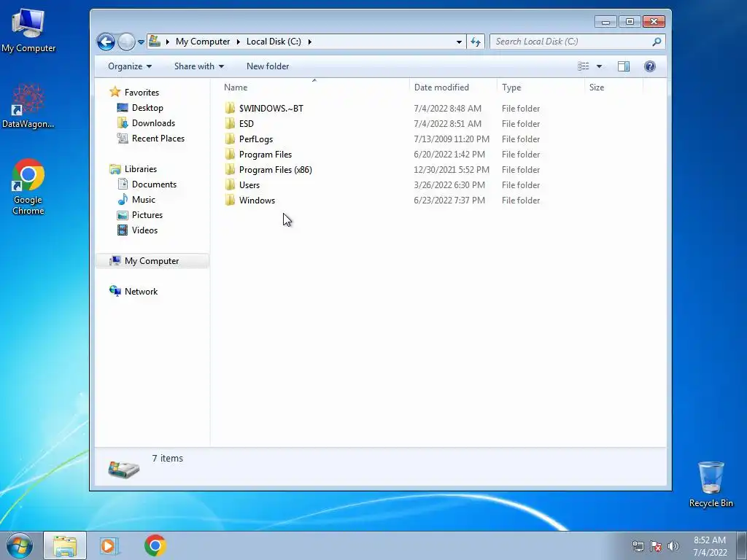Select Libraries in the navigation pane
This screenshot has width=747, height=560.
click(141, 169)
